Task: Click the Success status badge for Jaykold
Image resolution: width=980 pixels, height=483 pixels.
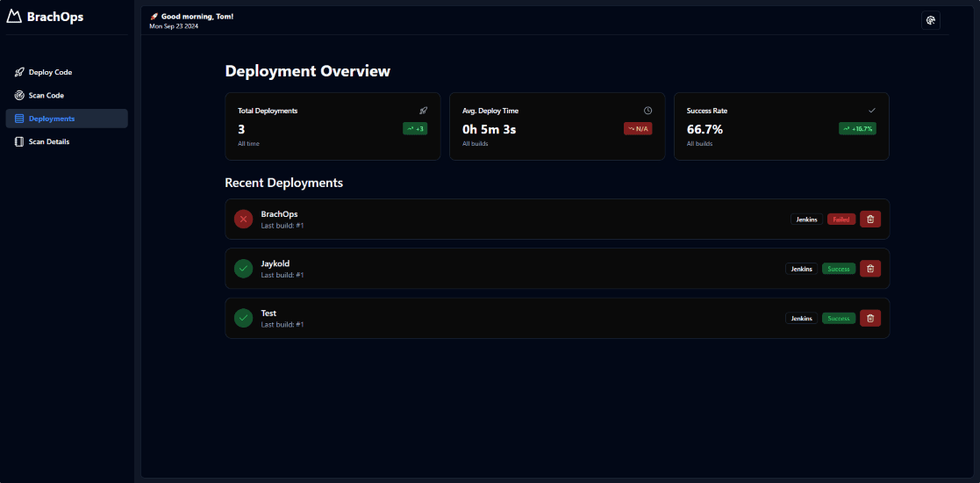Action: (x=839, y=269)
